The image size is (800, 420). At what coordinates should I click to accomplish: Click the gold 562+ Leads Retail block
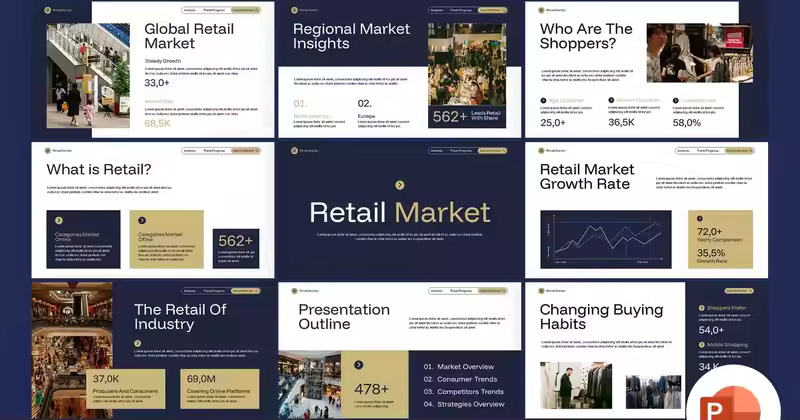(x=463, y=117)
